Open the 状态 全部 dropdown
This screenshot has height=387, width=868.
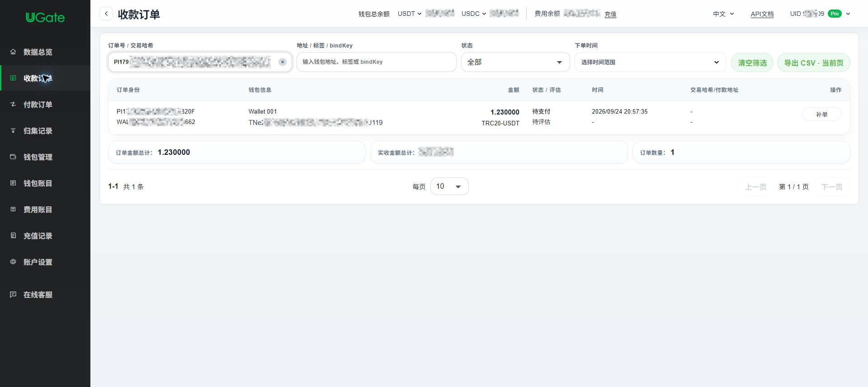(515, 62)
